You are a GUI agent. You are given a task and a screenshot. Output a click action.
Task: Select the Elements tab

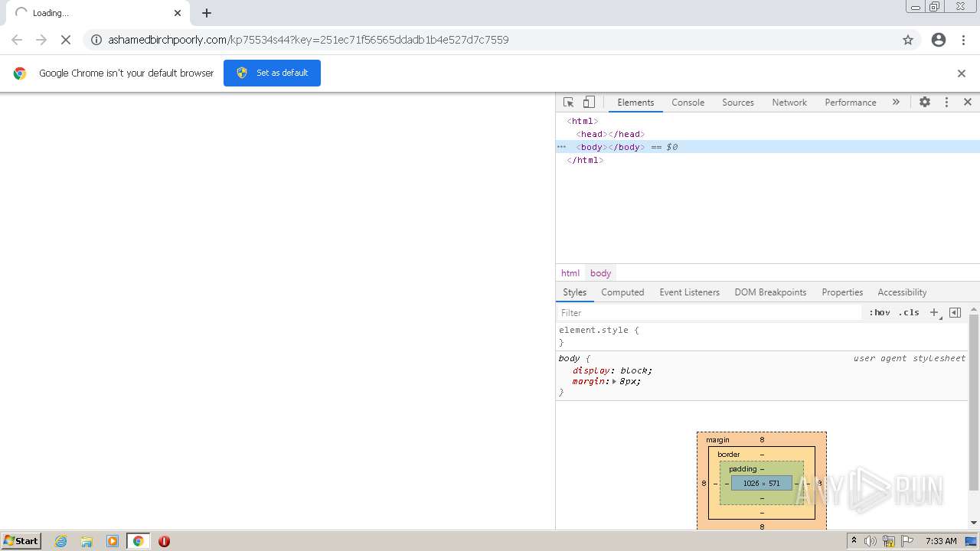[635, 102]
